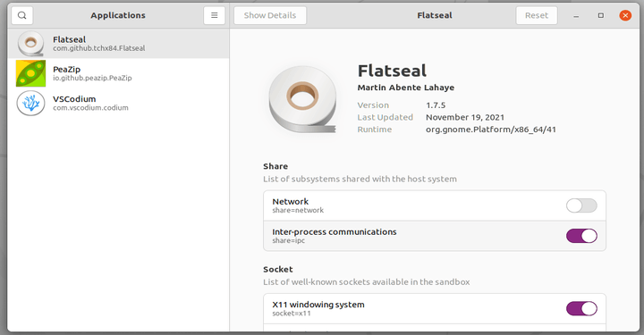The width and height of the screenshot is (644, 335).
Task: Click runtime org.gnome.Platform/x86_64/41
Action: [x=491, y=130]
